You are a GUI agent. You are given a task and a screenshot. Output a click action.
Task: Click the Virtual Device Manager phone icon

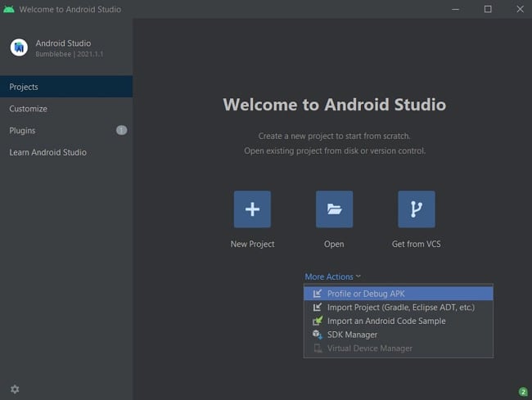(x=318, y=348)
